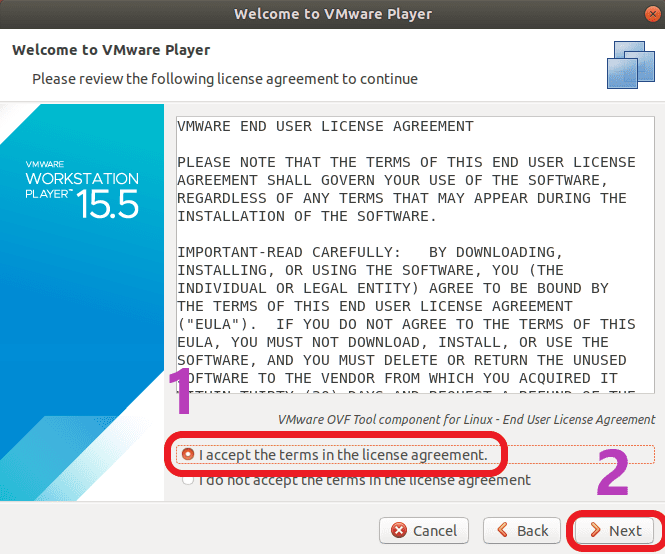Click the Back button
Screen dimensions: 665x554
[x=522, y=530]
